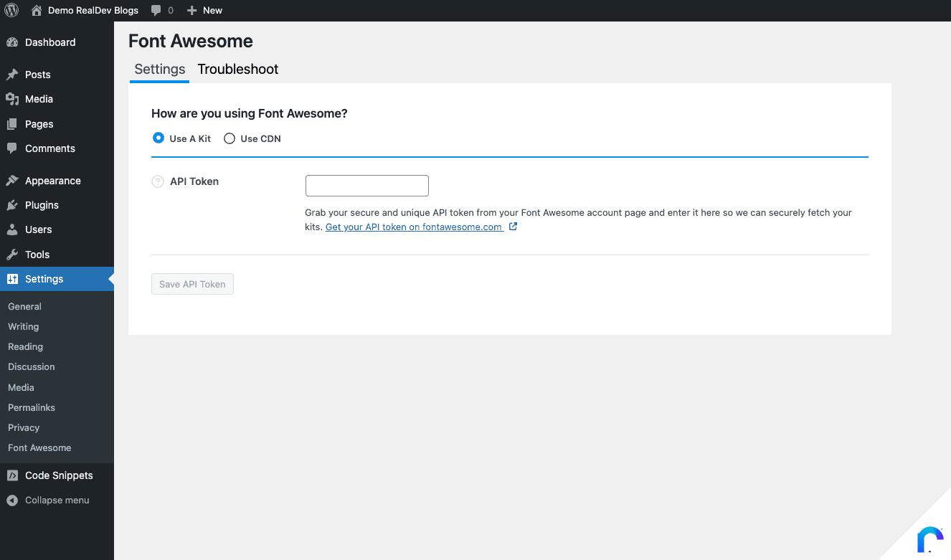Click the Tools wrench icon
Screen dimensions: 951x560
[x=12, y=255]
